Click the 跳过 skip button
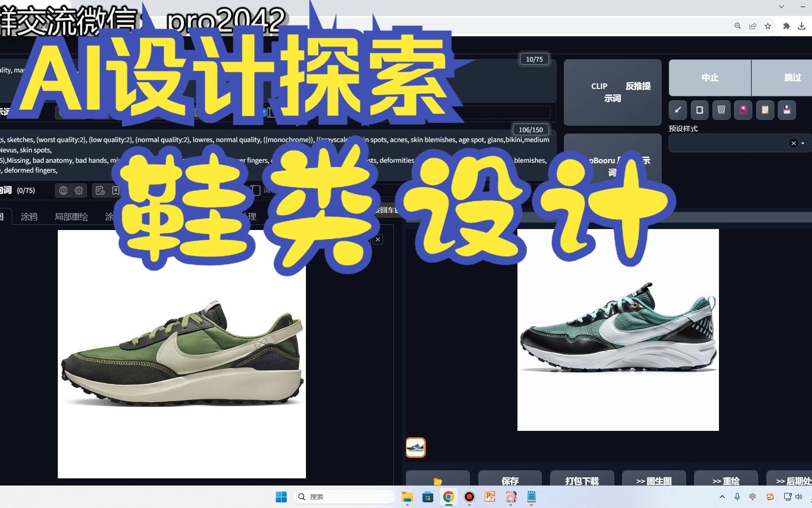The width and height of the screenshot is (812, 508). coord(782,78)
